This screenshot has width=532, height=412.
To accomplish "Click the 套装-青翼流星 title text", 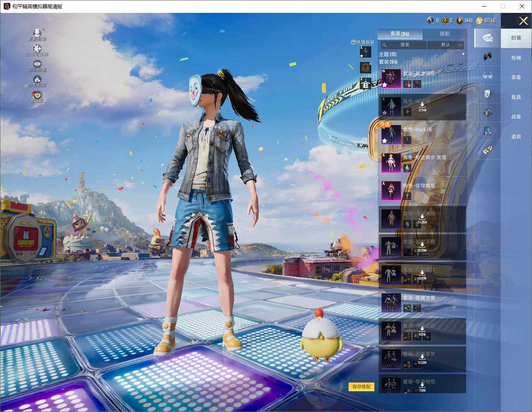I will [x=419, y=298].
